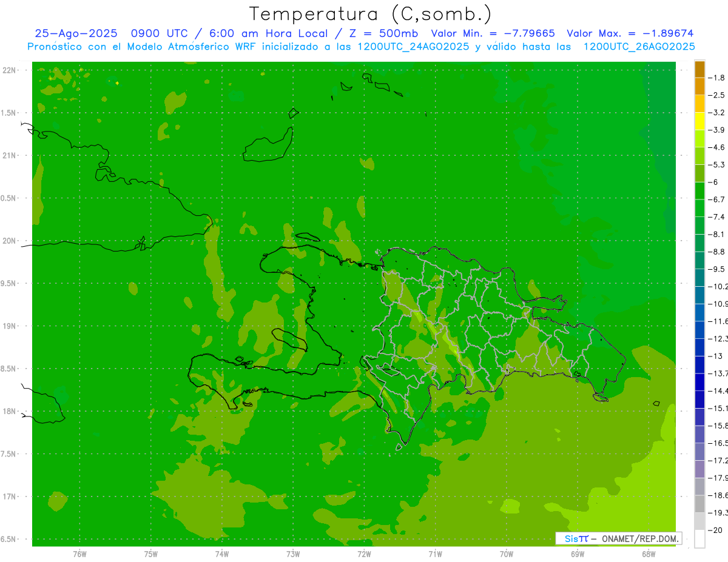Viewport: 728px width, 562px height.
Task: Click the "73W" longitude axis label
Action: [293, 554]
